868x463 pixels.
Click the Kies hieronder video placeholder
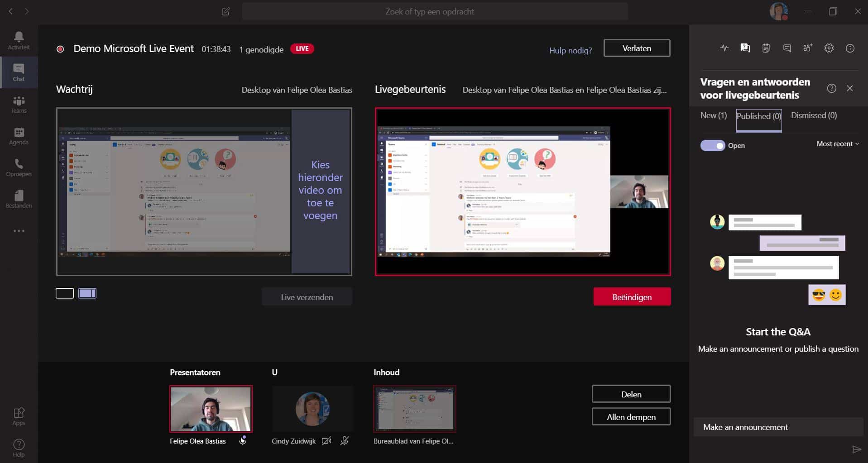[x=321, y=191]
